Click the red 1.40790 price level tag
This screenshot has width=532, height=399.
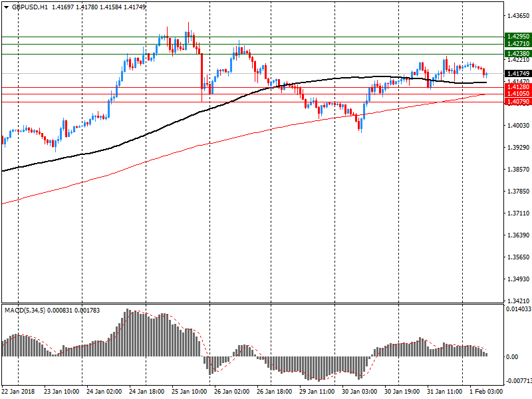pyautogui.click(x=517, y=102)
